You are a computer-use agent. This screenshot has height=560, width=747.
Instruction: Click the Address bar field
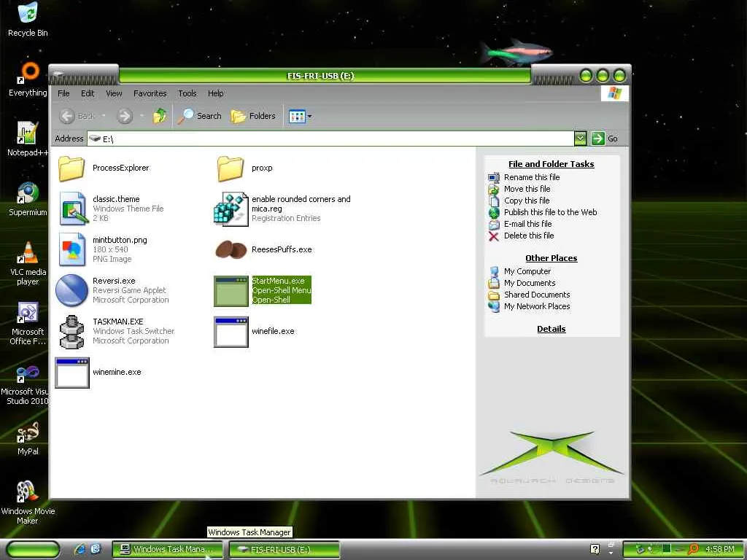point(330,139)
